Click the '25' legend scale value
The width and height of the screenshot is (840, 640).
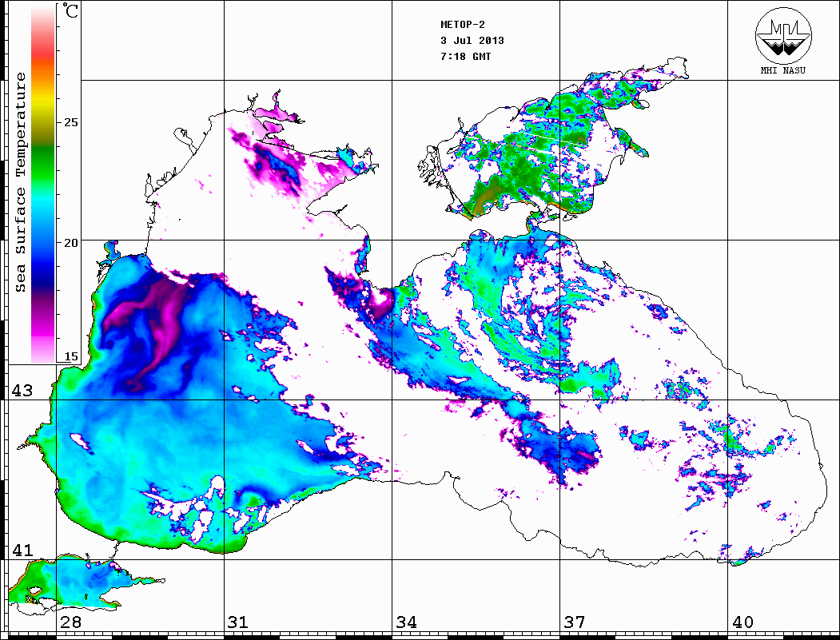(x=70, y=122)
